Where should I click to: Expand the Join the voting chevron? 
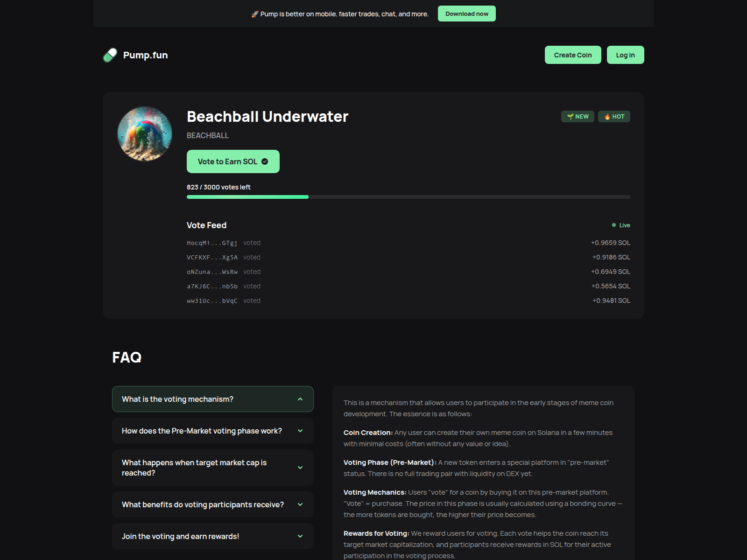(x=300, y=536)
